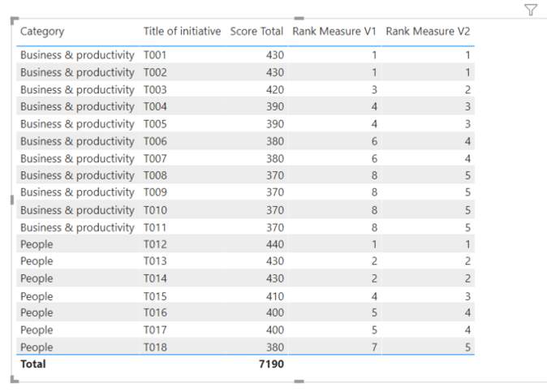Click Business & productivity in T011 row

pos(77,228)
